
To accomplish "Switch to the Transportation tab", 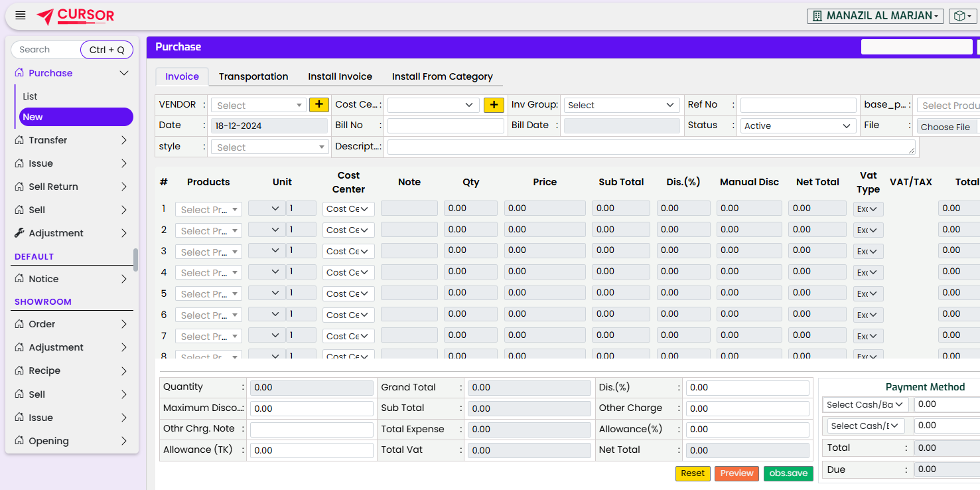I will (x=253, y=76).
